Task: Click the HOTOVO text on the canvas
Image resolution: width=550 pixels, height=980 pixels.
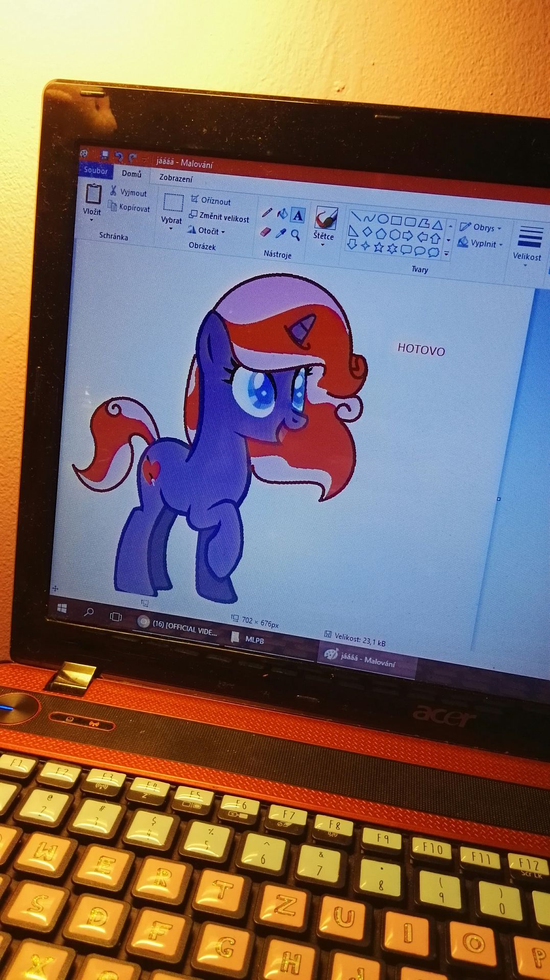Action: click(421, 350)
